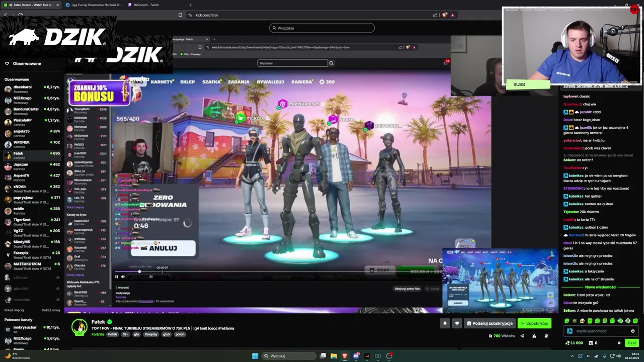Viewport: 644px width, 362px height.
Task: Click the first green emote above chat input
Action: click(x=567, y=321)
